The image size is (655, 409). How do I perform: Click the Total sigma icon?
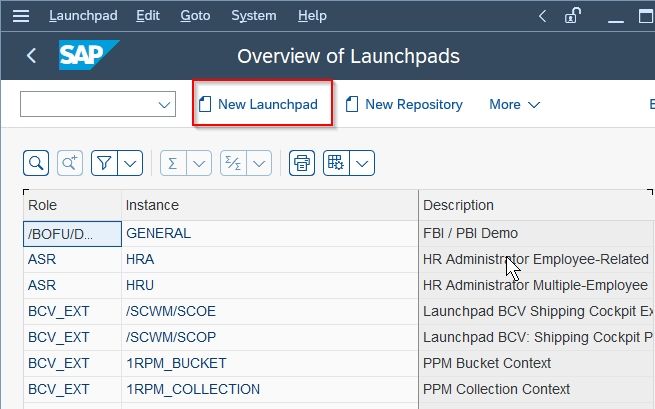point(173,163)
